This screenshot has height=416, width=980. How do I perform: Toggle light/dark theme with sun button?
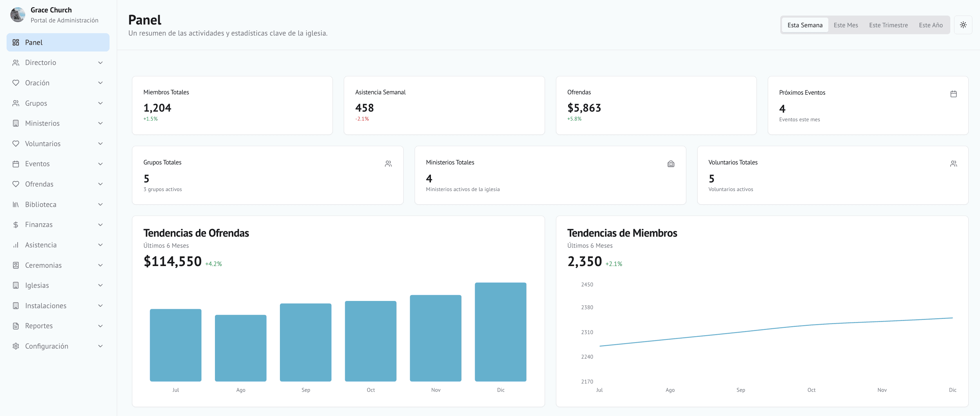[x=963, y=25]
